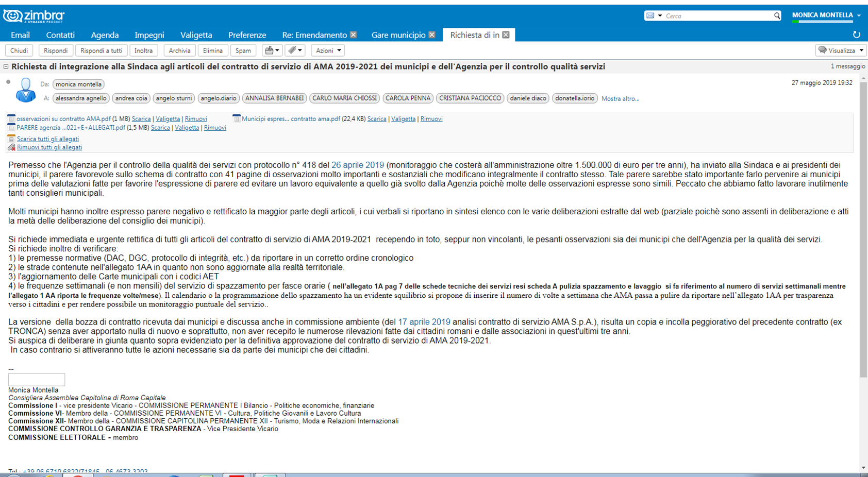Viewport: 868px width, 477px height.
Task: Close the Gare municipio tab
Action: [x=432, y=35]
